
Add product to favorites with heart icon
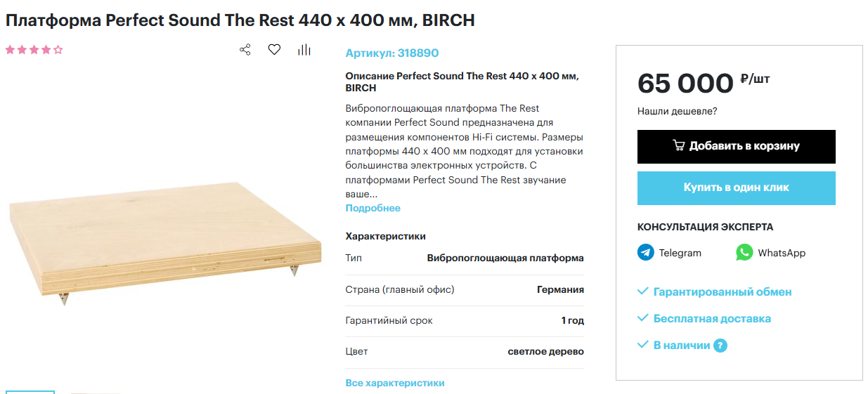pyautogui.click(x=274, y=50)
